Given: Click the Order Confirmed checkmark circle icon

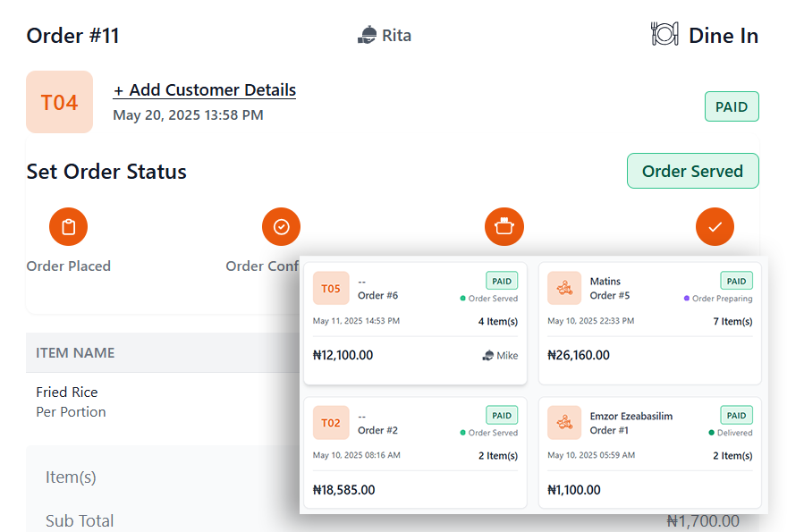Looking at the screenshot, I should point(281,227).
